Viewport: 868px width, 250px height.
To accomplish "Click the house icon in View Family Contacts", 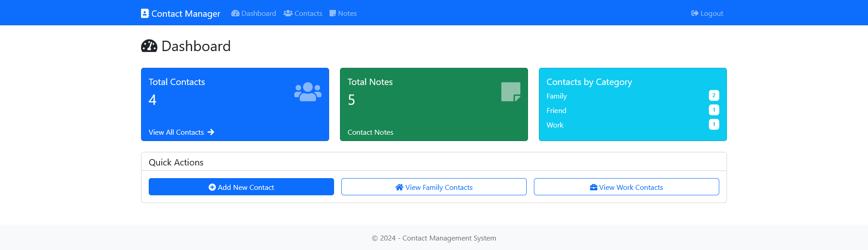I will (399, 187).
